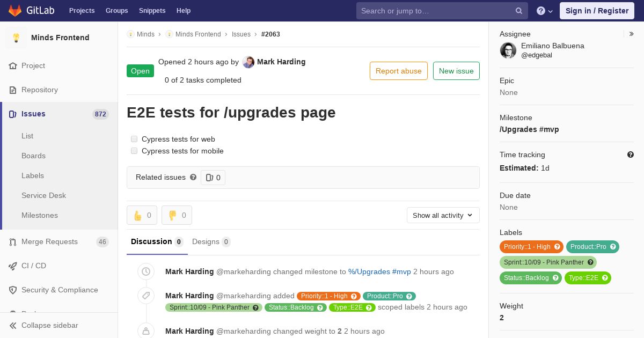
Task: Toggle the Cypress tests for mobile checkbox
Action: [134, 151]
